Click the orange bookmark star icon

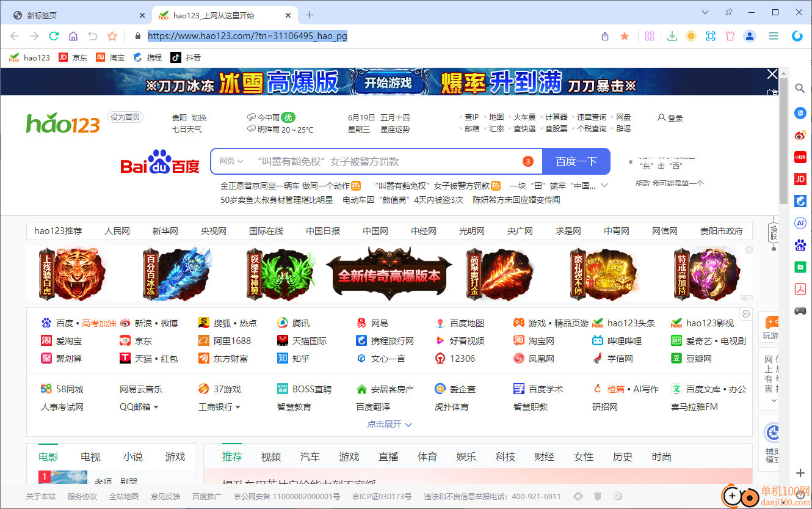(625, 36)
